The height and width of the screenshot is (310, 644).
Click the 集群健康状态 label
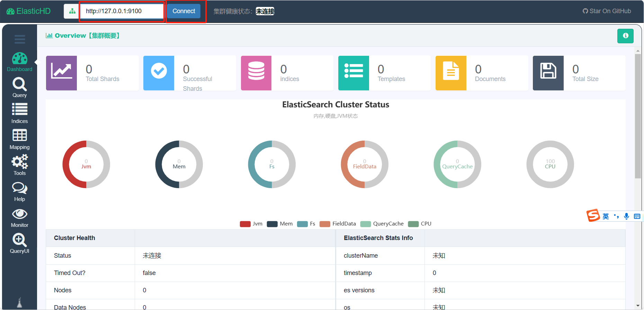[233, 11]
